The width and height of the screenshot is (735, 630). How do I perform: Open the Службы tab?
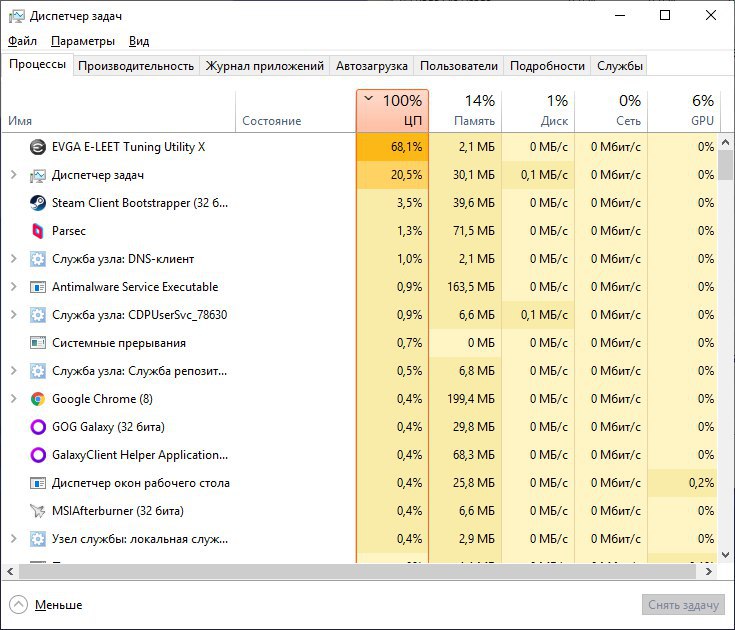(x=620, y=66)
